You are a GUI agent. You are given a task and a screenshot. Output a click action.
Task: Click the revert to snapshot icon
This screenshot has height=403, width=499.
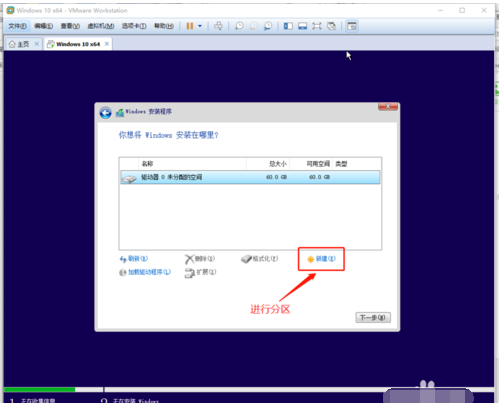[253, 26]
